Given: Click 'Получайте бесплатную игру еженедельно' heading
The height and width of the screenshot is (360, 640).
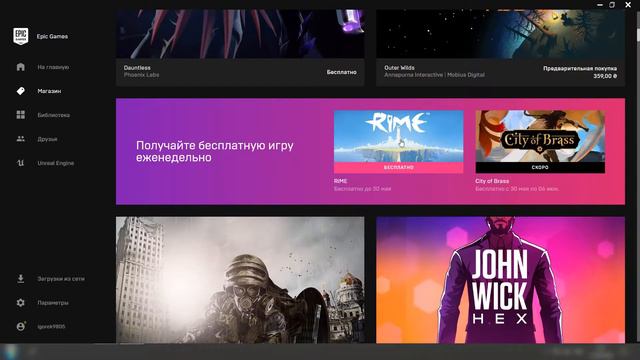Looking at the screenshot, I should [x=215, y=151].
